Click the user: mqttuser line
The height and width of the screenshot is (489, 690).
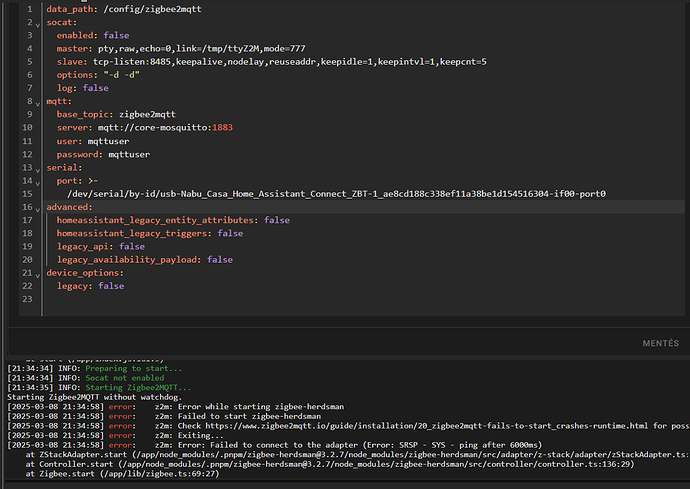93,141
